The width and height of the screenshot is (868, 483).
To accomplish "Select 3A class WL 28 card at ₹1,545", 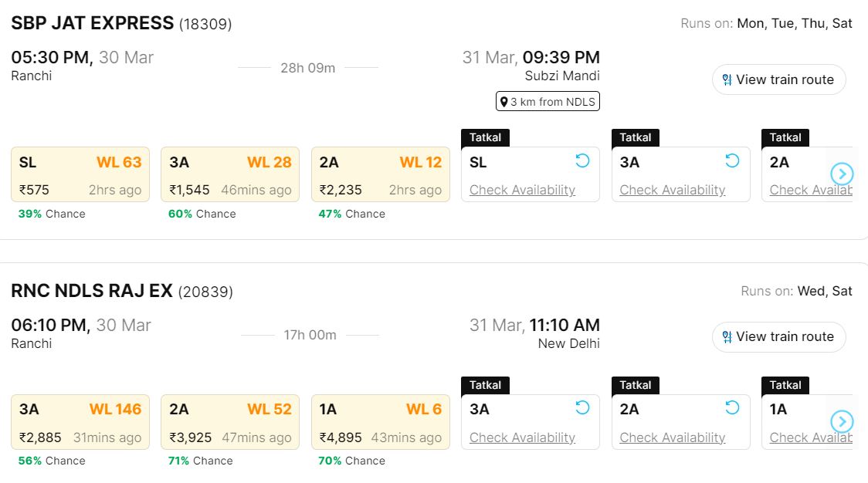I will click(x=230, y=175).
